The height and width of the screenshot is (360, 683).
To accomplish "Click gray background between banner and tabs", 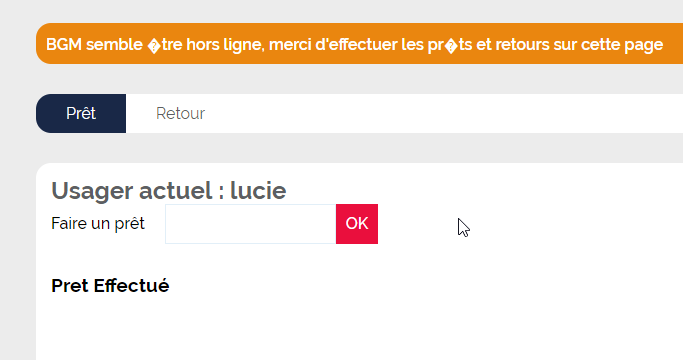I will point(348,79).
